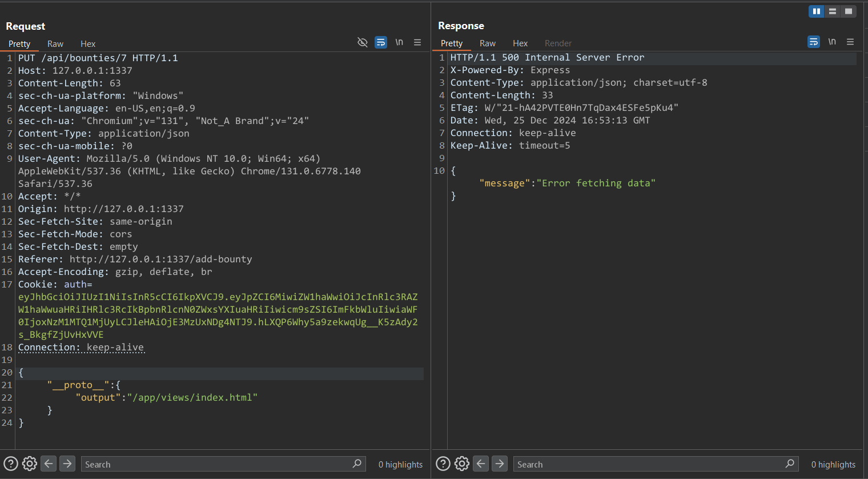Open Response panel options menu
This screenshot has height=479, width=868.
850,42
